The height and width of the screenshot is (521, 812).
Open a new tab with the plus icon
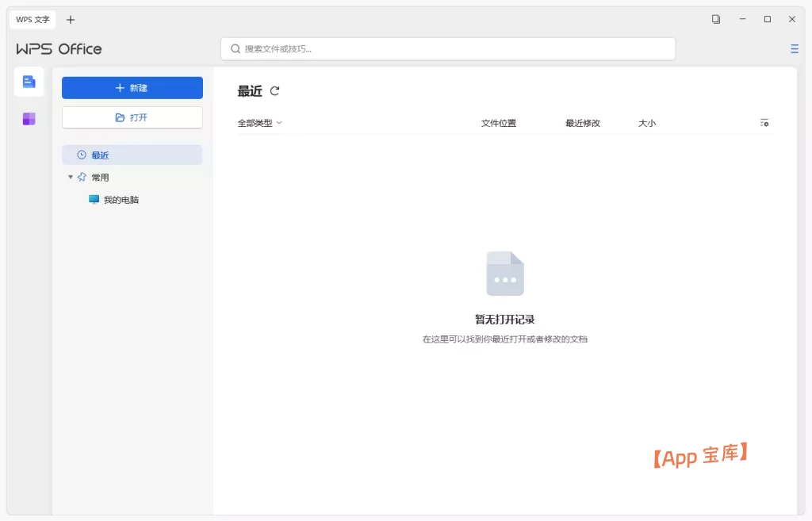tap(71, 19)
